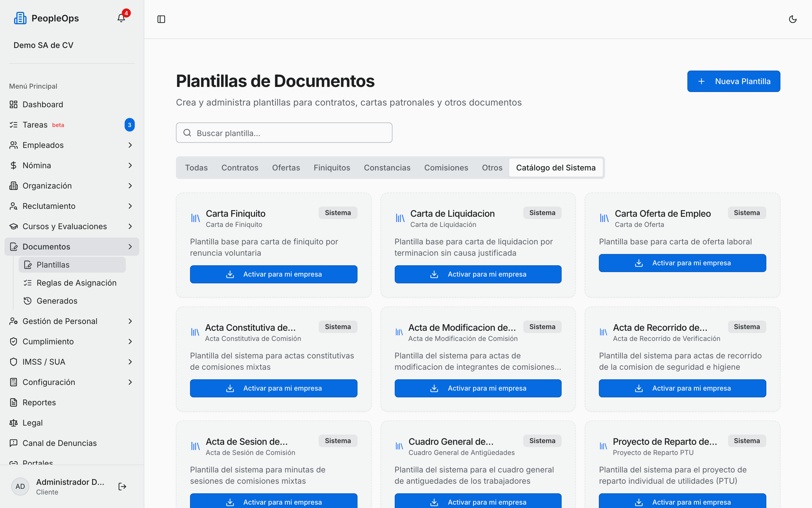
Task: Click the Demo SA de CV company name
Action: pyautogui.click(x=43, y=45)
